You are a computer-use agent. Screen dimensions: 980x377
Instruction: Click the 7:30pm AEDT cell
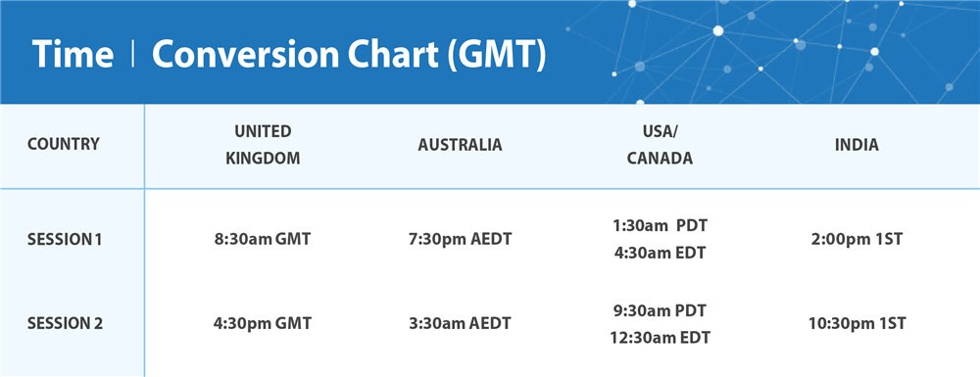pos(460,240)
